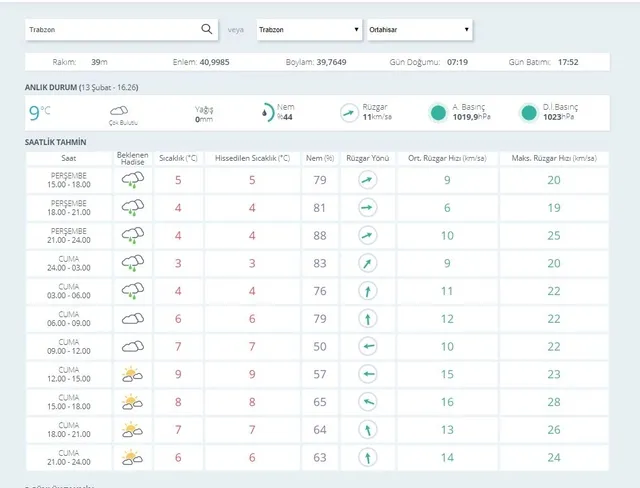Click the Nem (%) column header

pos(320,158)
